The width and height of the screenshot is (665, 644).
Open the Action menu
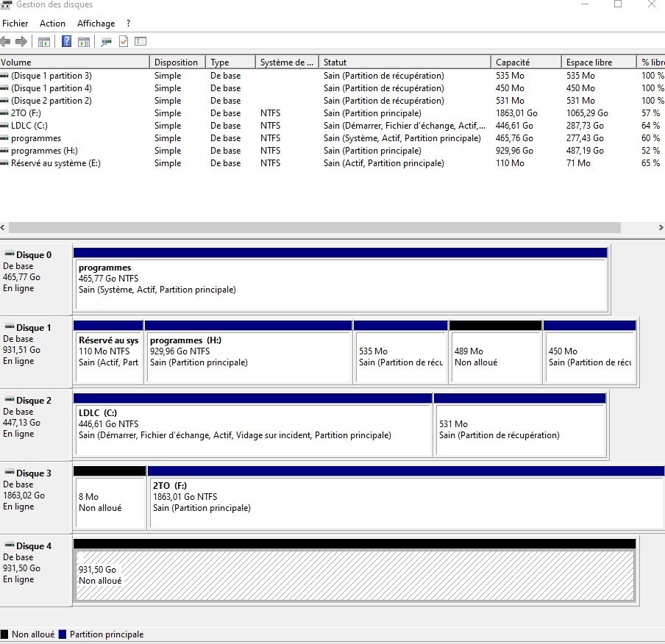pyautogui.click(x=52, y=24)
